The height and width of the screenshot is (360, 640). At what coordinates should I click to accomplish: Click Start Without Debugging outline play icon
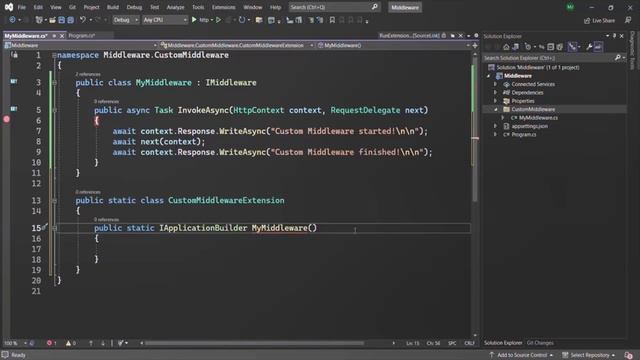point(218,20)
